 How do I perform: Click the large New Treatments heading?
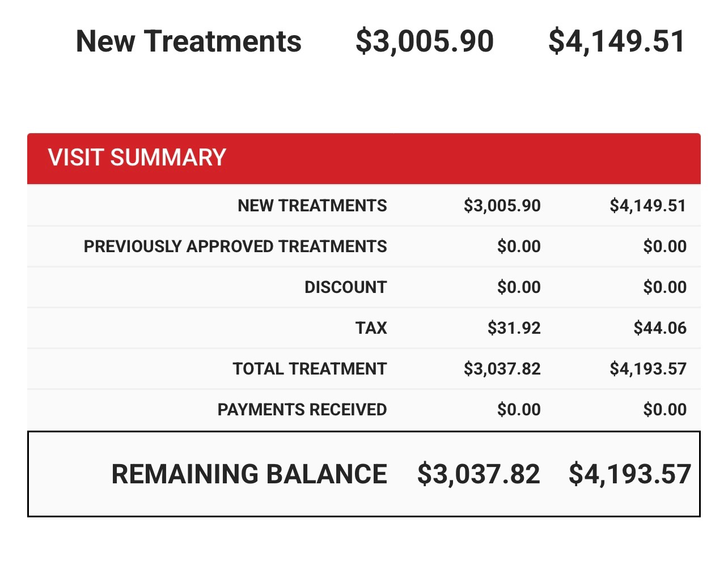click(x=188, y=41)
